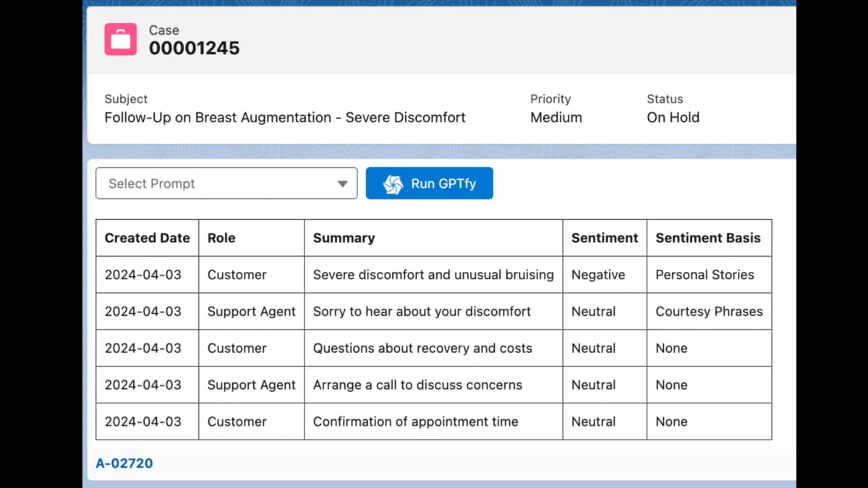Click the Negative sentiment cell
This screenshot has height=488, width=868.
point(597,275)
